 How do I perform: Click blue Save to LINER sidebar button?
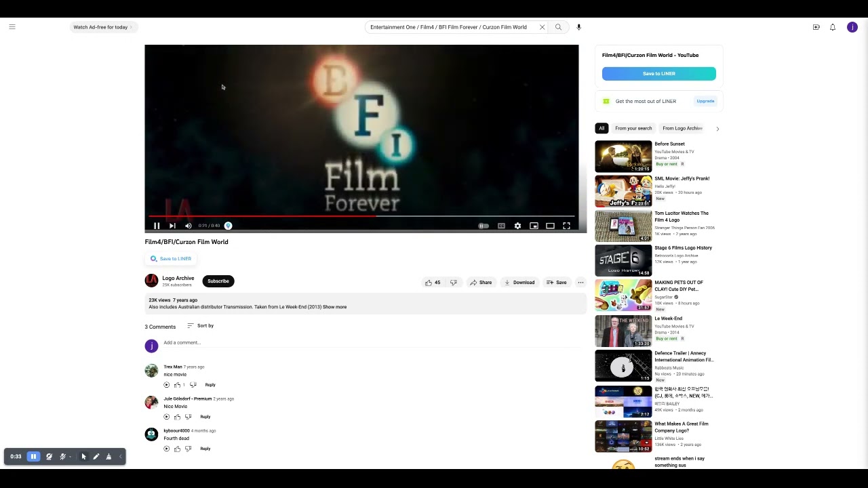(x=658, y=74)
